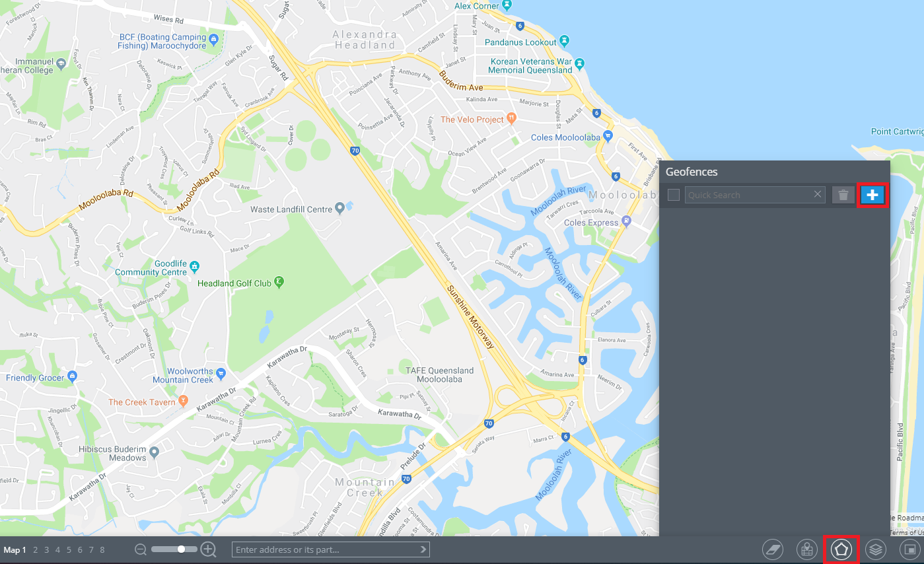Image resolution: width=924 pixels, height=564 pixels.
Task: Click the Alexandra Headland suburb label
Action: coord(365,40)
